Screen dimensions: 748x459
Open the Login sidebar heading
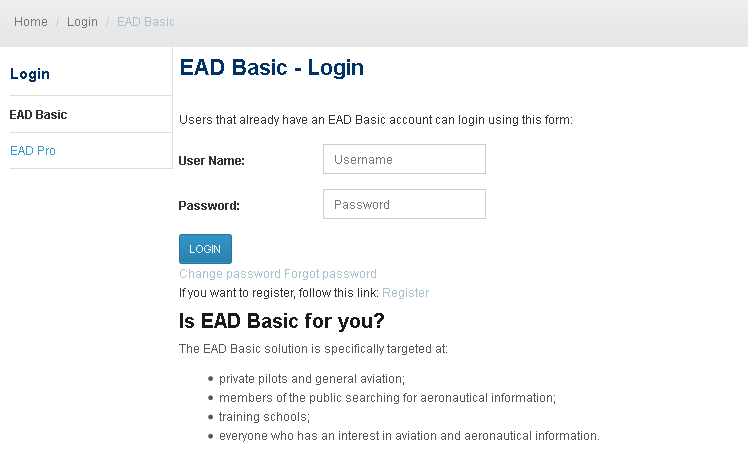[30, 74]
